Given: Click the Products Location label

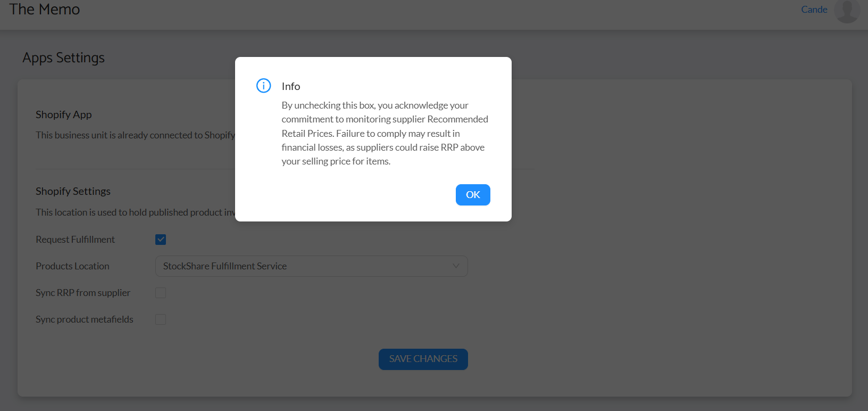Looking at the screenshot, I should [x=72, y=266].
